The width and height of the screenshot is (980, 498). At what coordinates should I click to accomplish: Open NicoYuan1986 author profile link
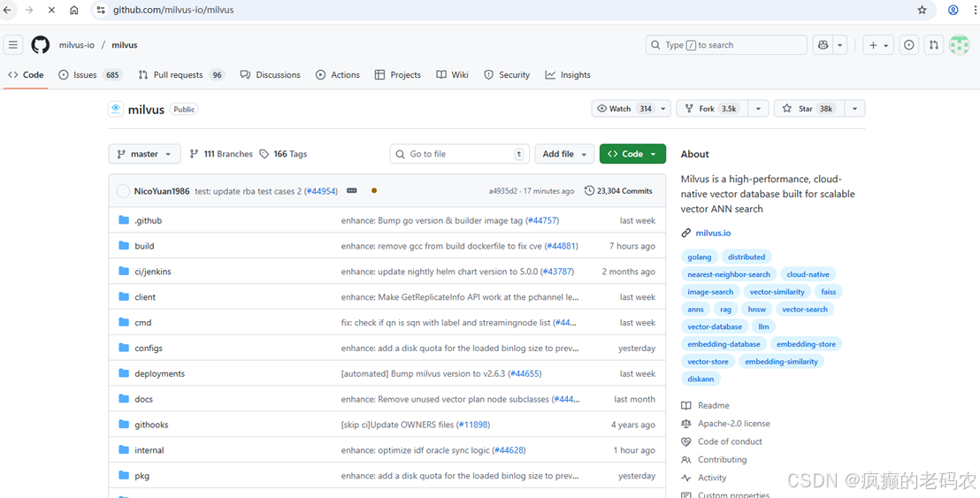coord(162,191)
